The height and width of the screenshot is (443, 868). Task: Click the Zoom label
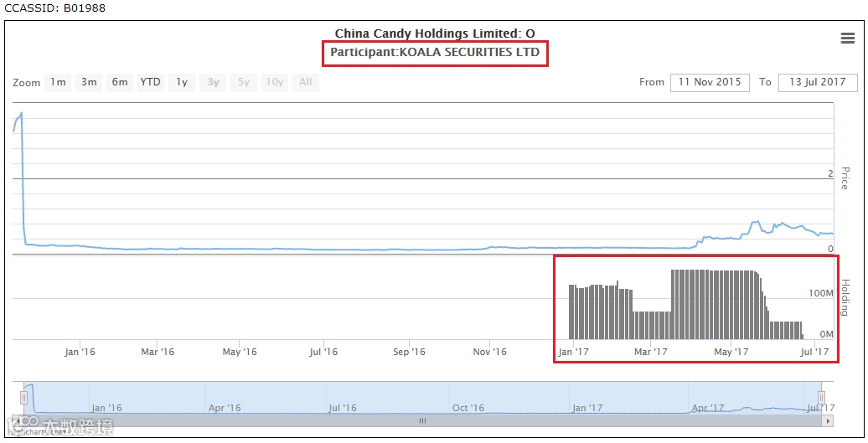coord(27,83)
